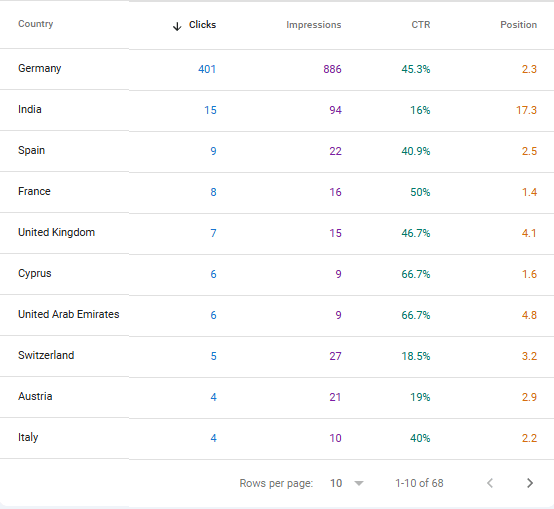
Task: Click the previous page arrow
Action: (x=490, y=483)
